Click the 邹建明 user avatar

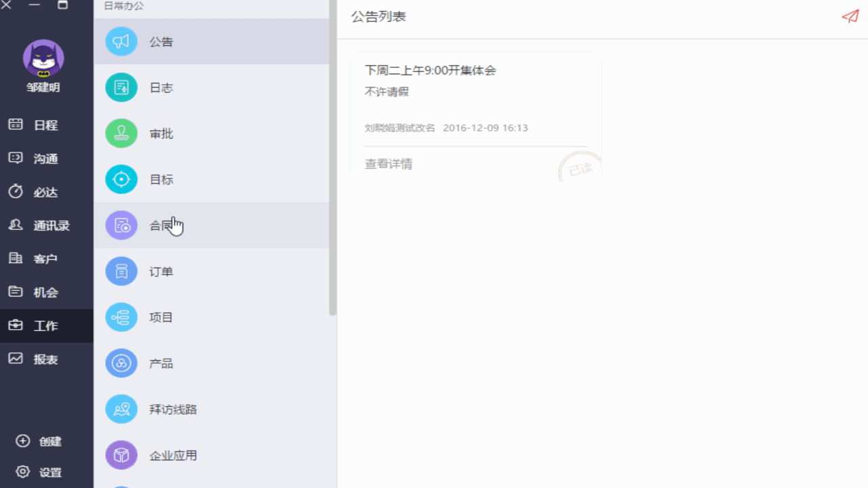43,58
